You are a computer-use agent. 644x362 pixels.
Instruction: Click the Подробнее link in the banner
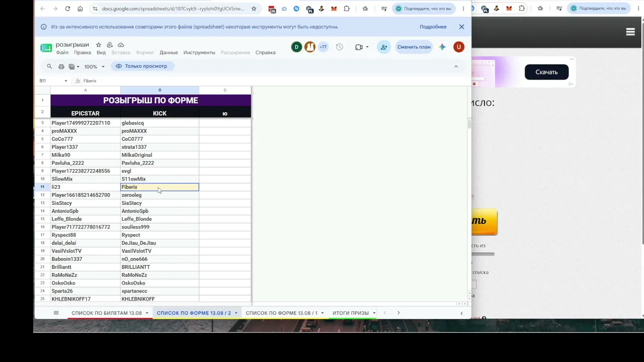click(x=433, y=27)
